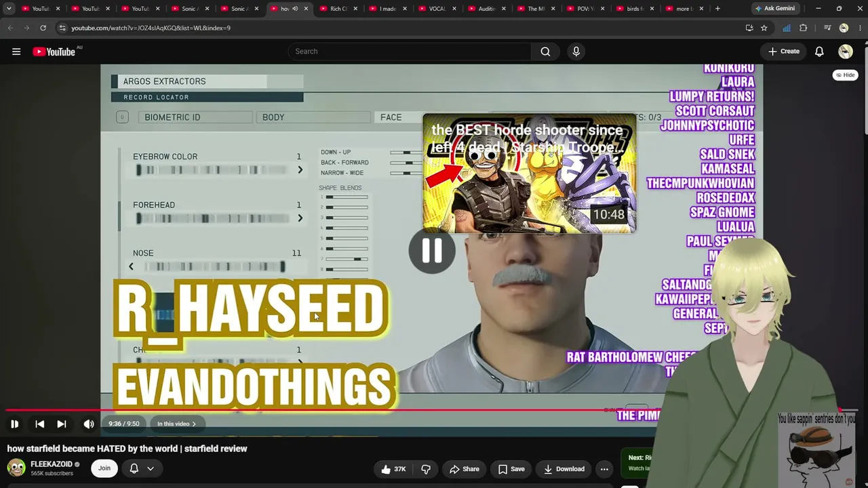Image resolution: width=868 pixels, height=488 pixels.
Task: Hide the end screen cards
Action: pyautogui.click(x=845, y=75)
